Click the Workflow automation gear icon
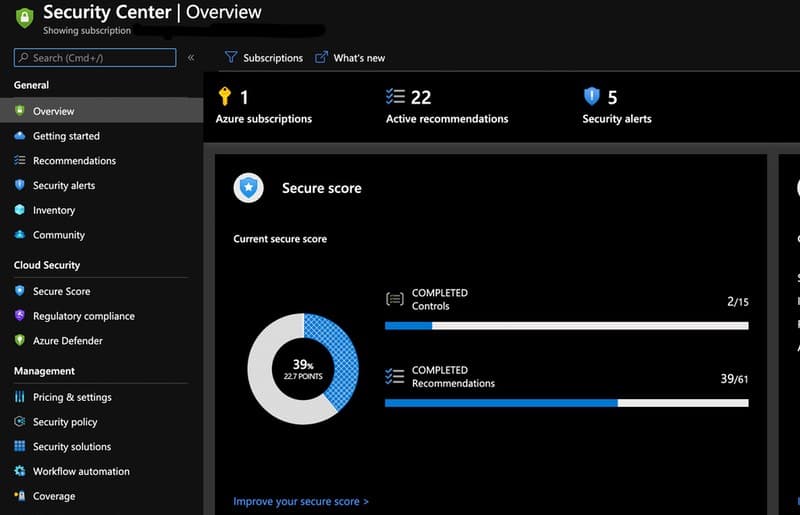 [x=20, y=471]
